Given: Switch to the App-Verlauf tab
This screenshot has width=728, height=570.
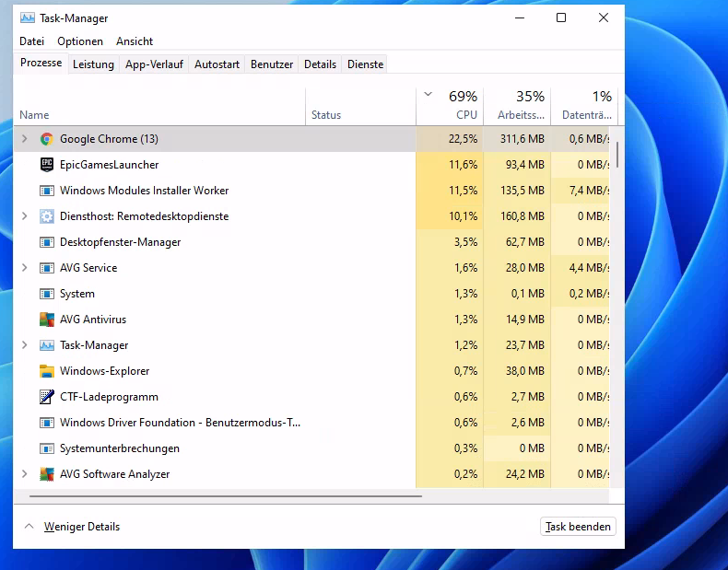Looking at the screenshot, I should point(154,64).
